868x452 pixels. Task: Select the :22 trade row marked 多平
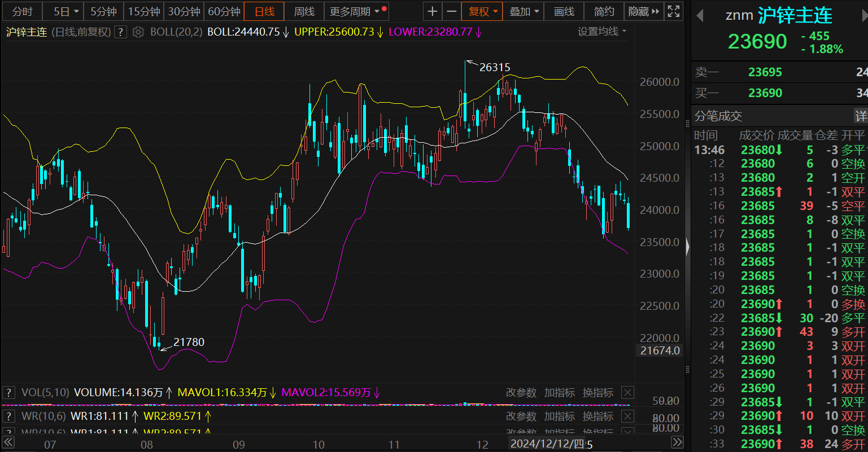click(x=779, y=318)
